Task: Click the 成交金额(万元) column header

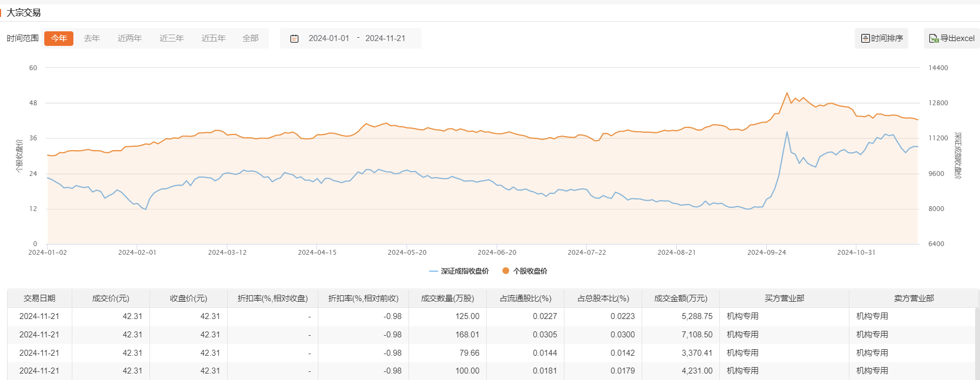Action: click(x=680, y=298)
